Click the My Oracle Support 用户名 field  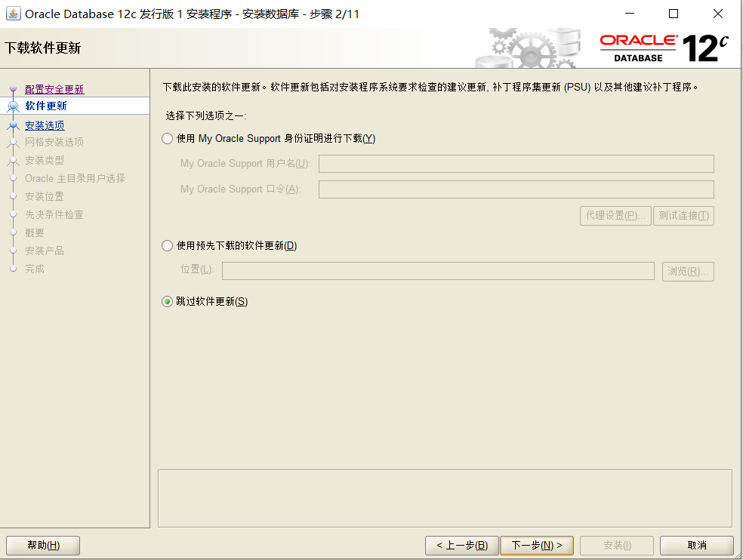click(x=516, y=164)
